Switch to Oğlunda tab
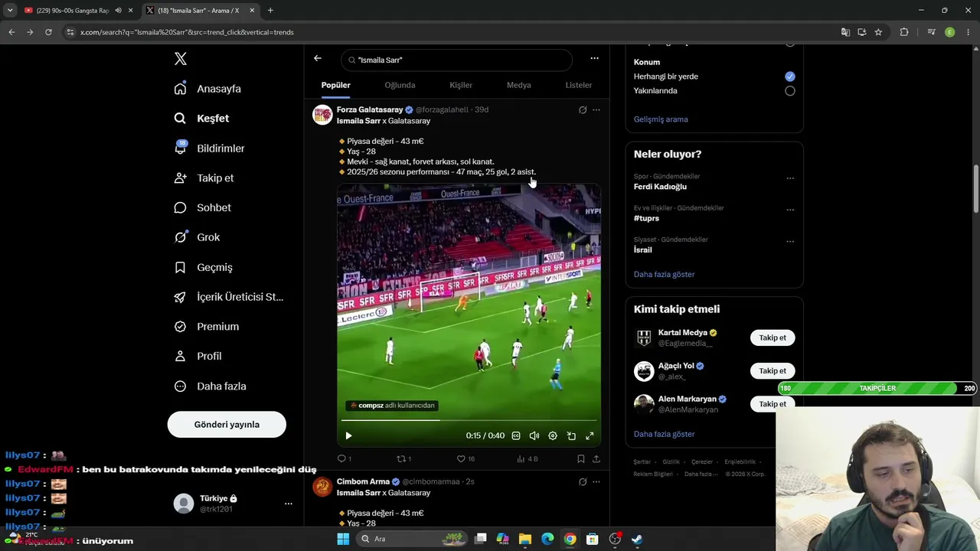The image size is (980, 551). pyautogui.click(x=400, y=86)
